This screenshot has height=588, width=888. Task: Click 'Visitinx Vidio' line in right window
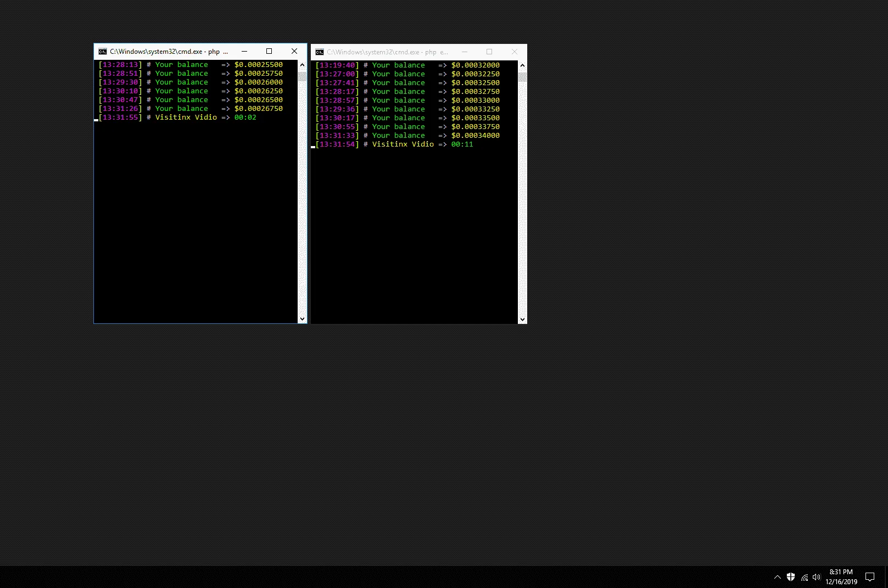pyautogui.click(x=403, y=144)
